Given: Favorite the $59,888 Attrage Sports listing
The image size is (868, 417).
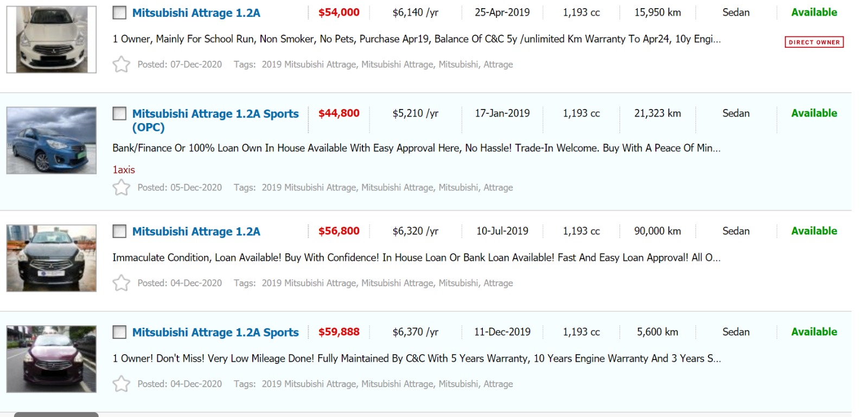Looking at the screenshot, I should tap(122, 384).
